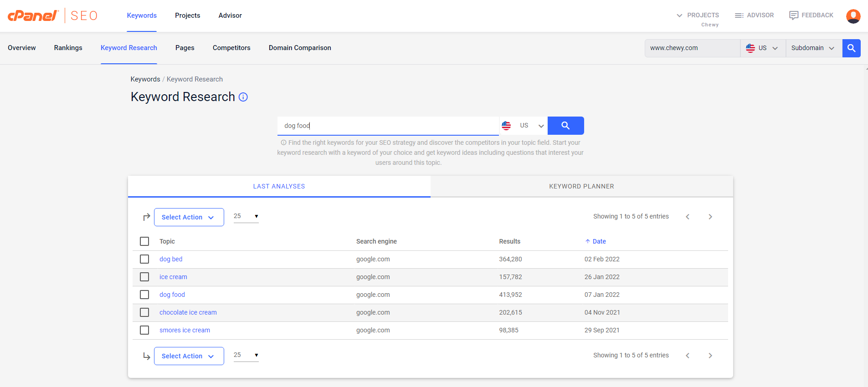Go to next page, top pagination
Image resolution: width=868 pixels, height=387 pixels.
click(x=710, y=217)
